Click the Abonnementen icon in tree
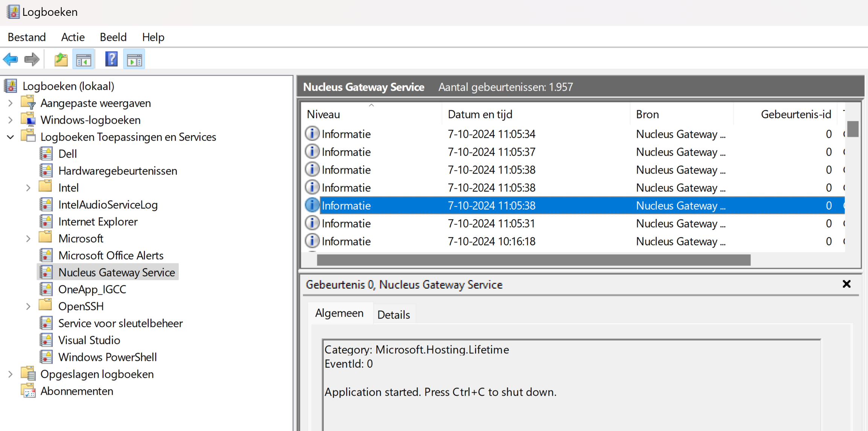 tap(29, 391)
